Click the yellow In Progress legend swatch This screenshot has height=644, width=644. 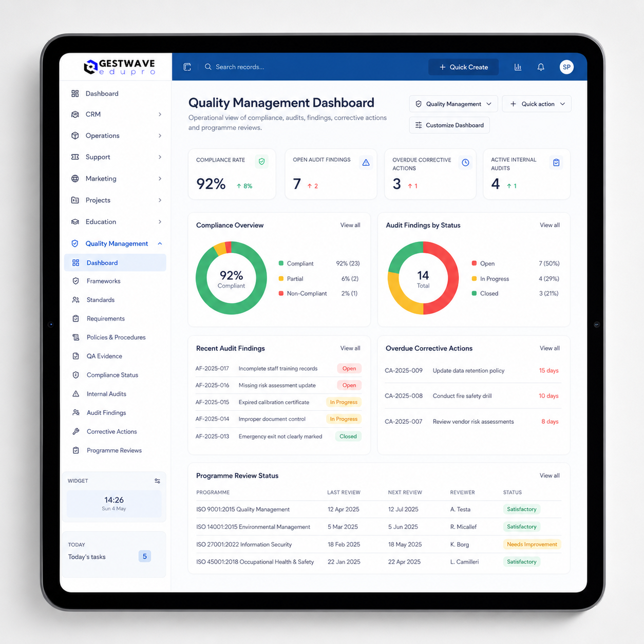[474, 278]
